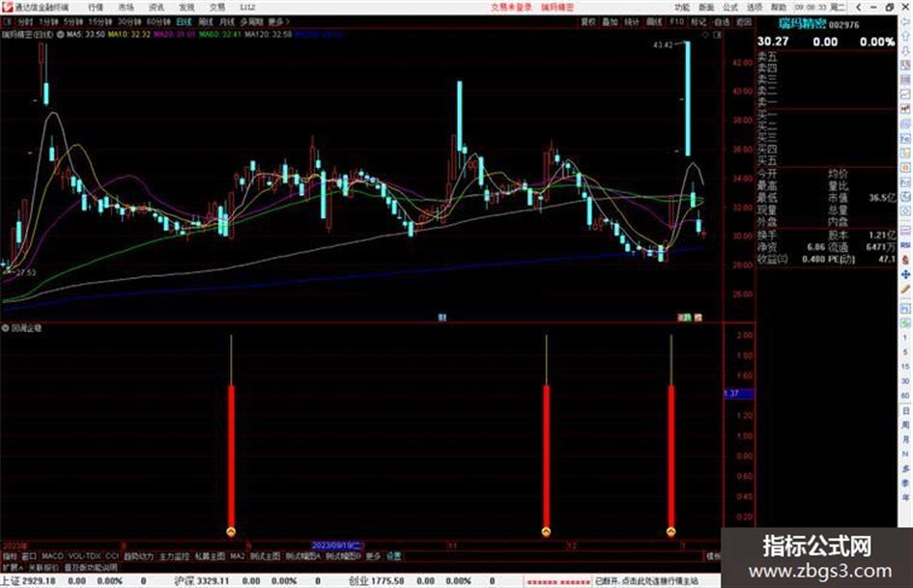Click the 统计 statistics button
Image resolution: width=913 pixels, height=588 pixels.
(632, 21)
